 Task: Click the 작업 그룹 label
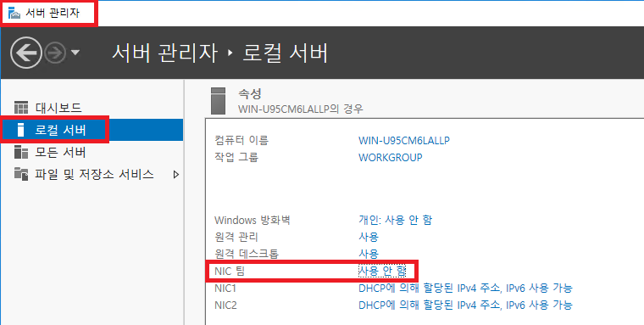coord(236,158)
